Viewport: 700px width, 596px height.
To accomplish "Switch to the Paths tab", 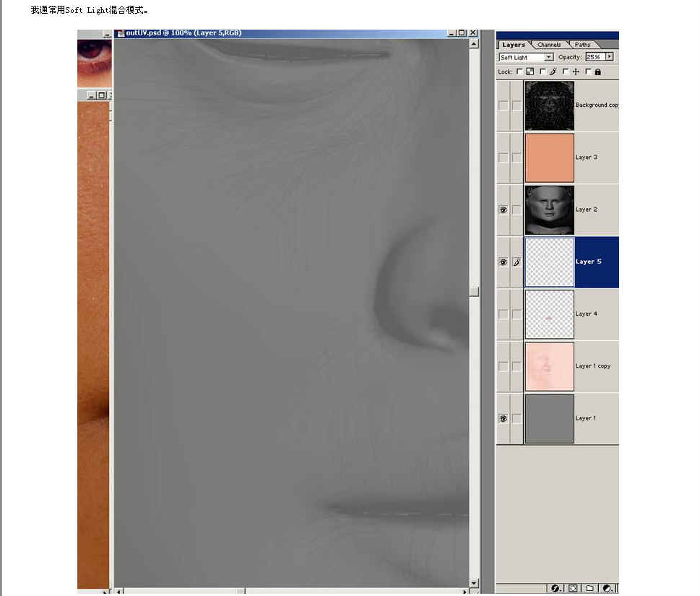I will [x=582, y=45].
